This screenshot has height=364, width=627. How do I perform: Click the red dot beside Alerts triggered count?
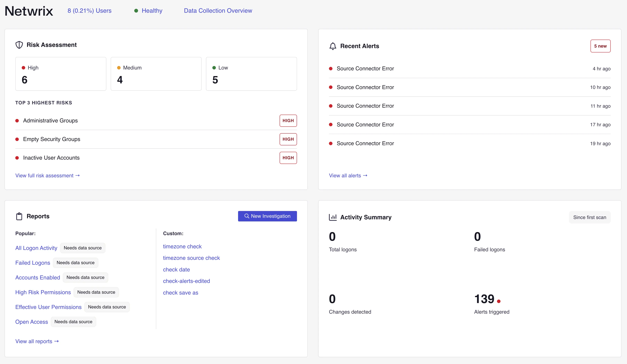coord(499,301)
